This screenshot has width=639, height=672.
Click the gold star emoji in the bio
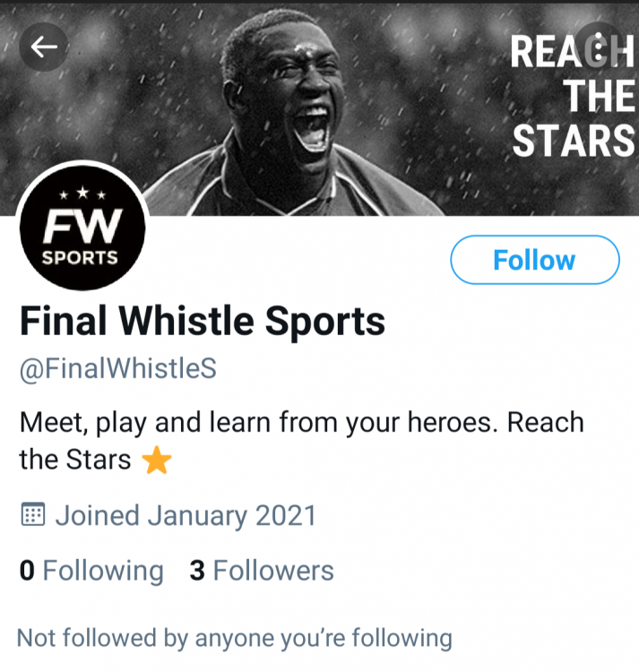[x=157, y=461]
